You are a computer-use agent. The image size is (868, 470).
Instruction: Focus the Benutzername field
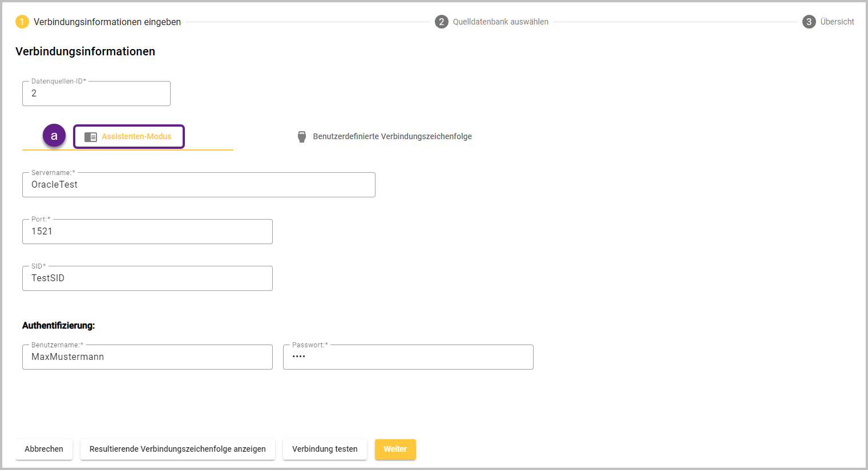tap(147, 357)
